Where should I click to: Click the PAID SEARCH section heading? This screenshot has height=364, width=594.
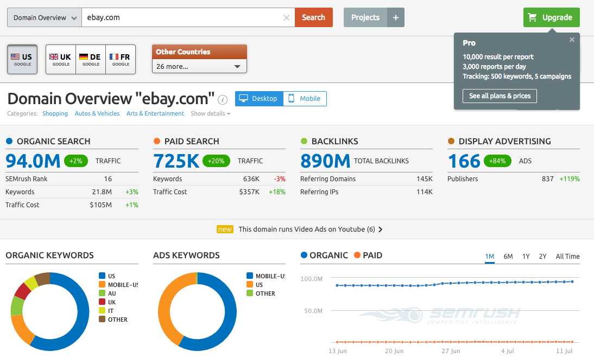tap(192, 142)
